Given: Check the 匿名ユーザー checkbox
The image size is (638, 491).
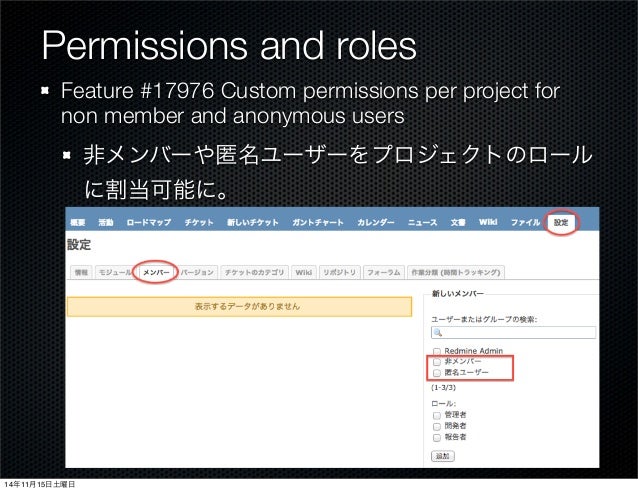Looking at the screenshot, I should 437,373.
